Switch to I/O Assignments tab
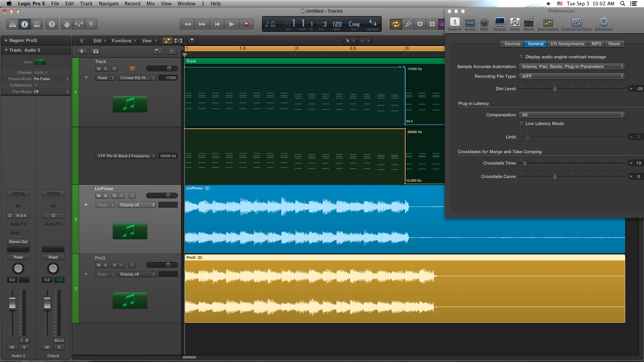 (567, 44)
